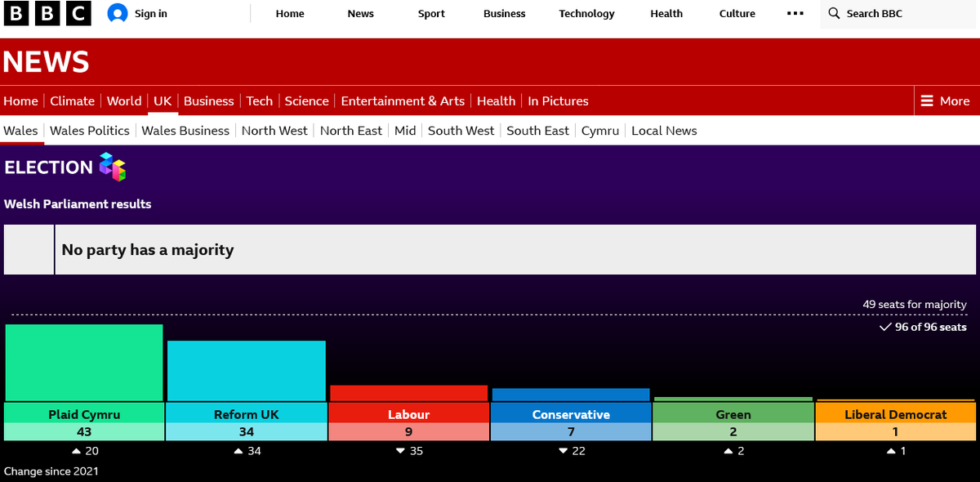Click the 49 seats for majority label
The image size is (980, 482).
coord(915,304)
